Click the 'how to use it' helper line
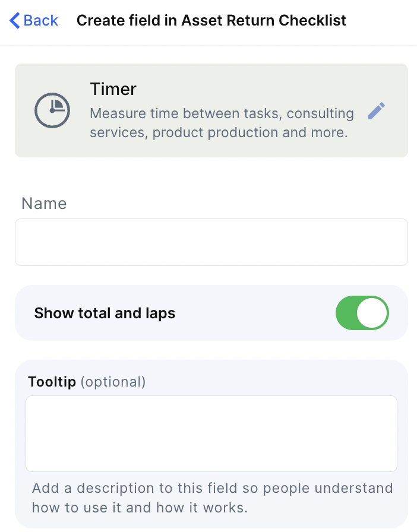Image resolution: width=417 pixels, height=532 pixels. click(139, 508)
